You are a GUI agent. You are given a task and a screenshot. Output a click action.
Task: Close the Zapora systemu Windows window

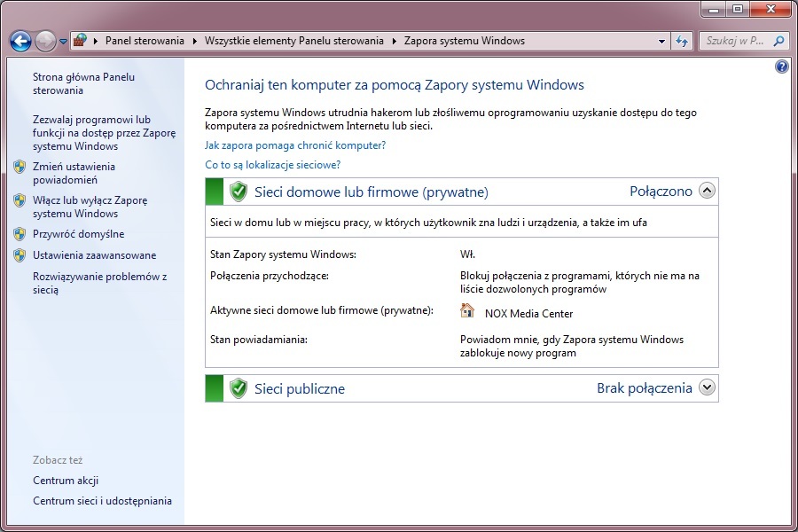(x=771, y=10)
